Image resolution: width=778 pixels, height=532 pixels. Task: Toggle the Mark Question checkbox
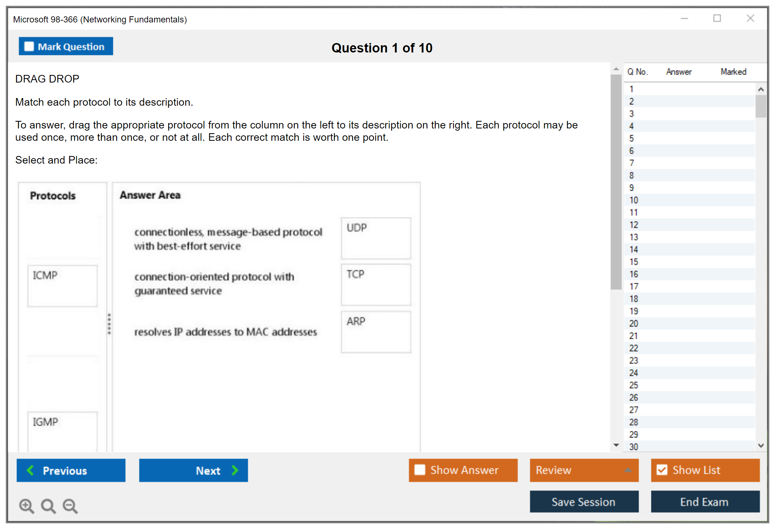(x=29, y=46)
